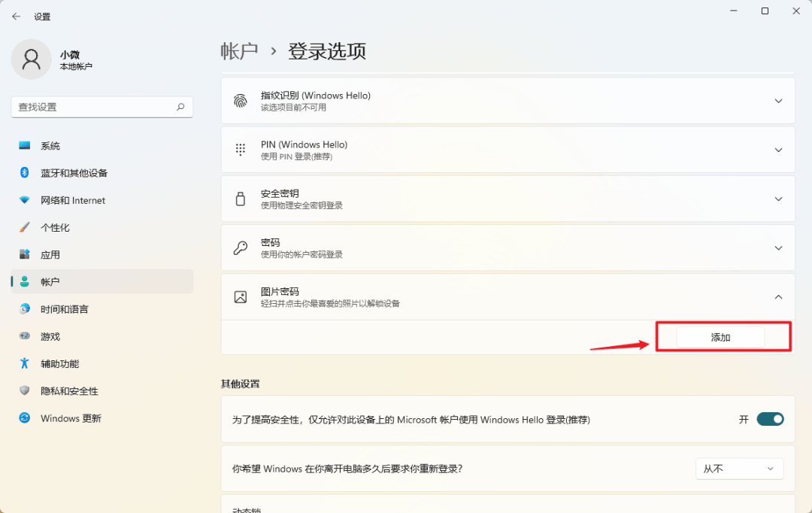Go back with the arrow icon

click(x=16, y=17)
